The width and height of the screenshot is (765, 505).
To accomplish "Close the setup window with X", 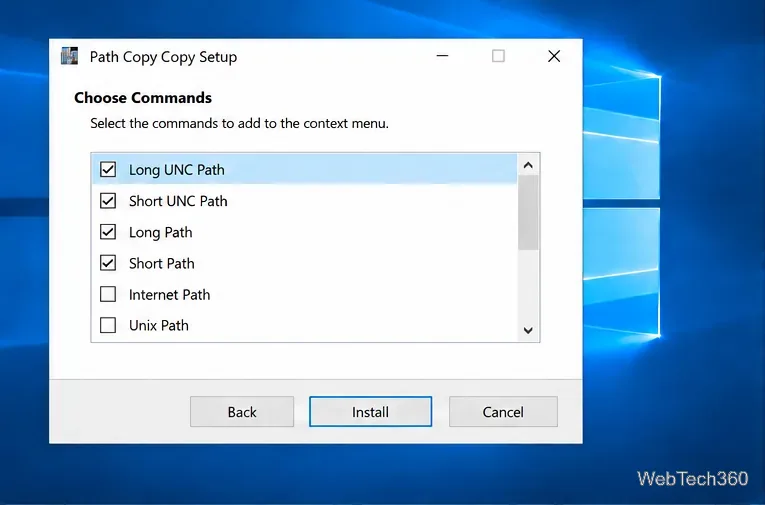I will pyautogui.click(x=554, y=56).
